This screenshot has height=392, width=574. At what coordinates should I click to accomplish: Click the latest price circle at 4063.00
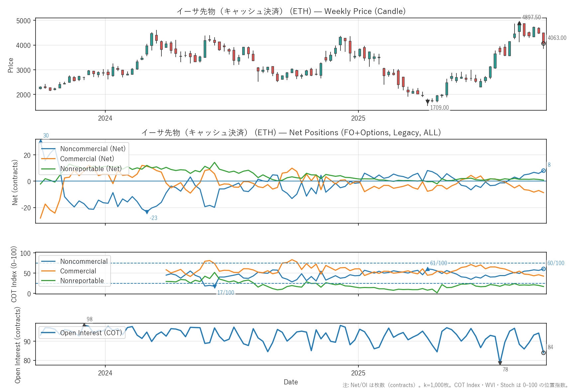(543, 44)
